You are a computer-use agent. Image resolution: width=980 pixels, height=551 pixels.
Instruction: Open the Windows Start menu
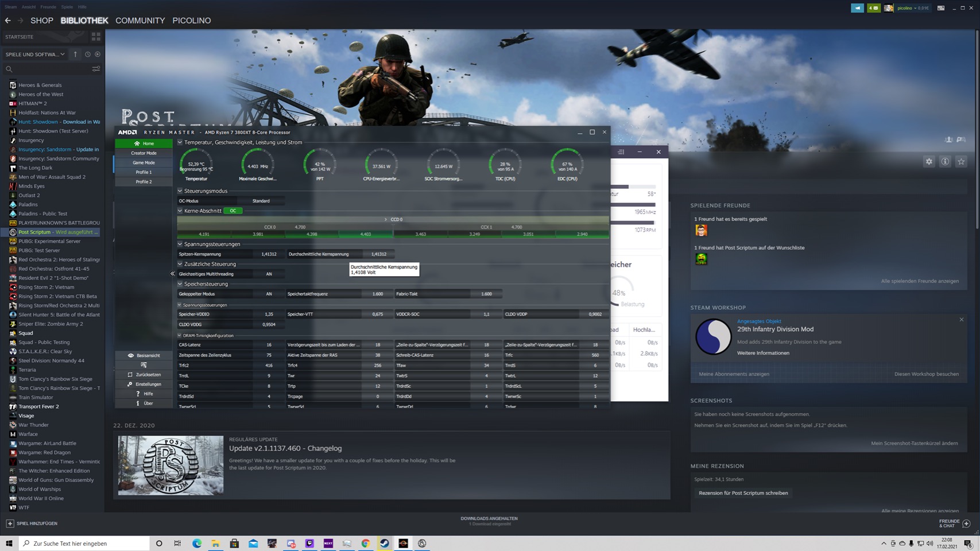9,544
